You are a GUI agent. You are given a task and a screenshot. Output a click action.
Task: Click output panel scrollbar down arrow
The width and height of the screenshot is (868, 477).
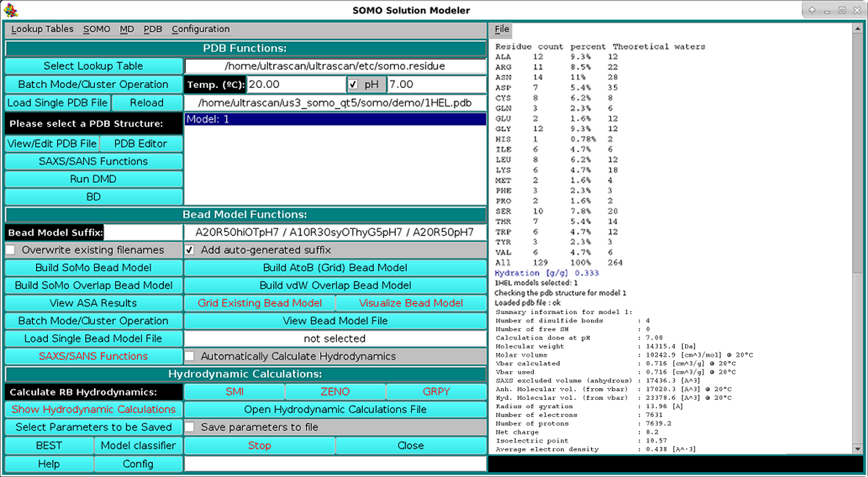(858, 449)
